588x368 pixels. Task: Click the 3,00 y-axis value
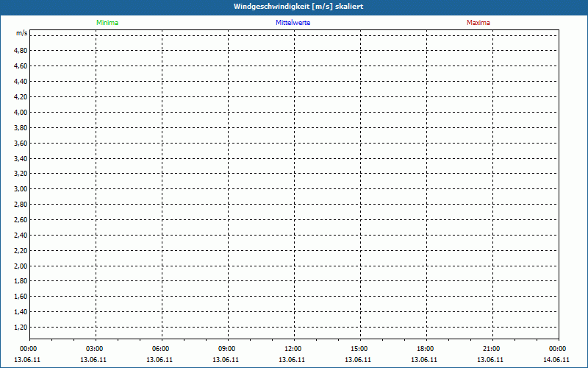(21, 189)
